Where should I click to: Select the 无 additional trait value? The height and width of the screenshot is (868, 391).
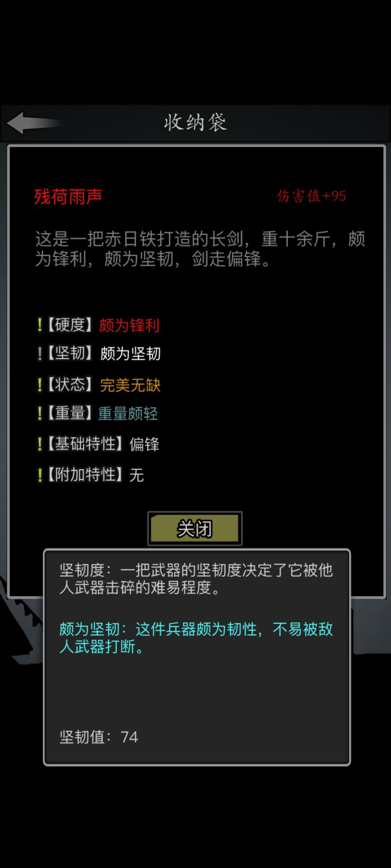coord(137,475)
